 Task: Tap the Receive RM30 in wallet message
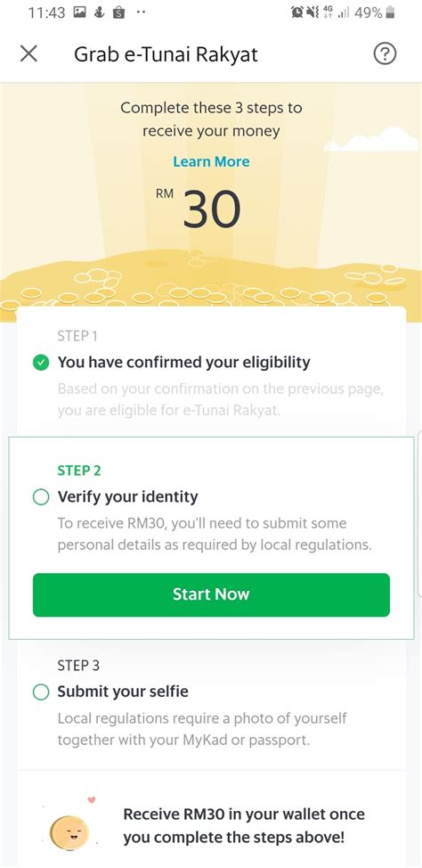pos(244,825)
